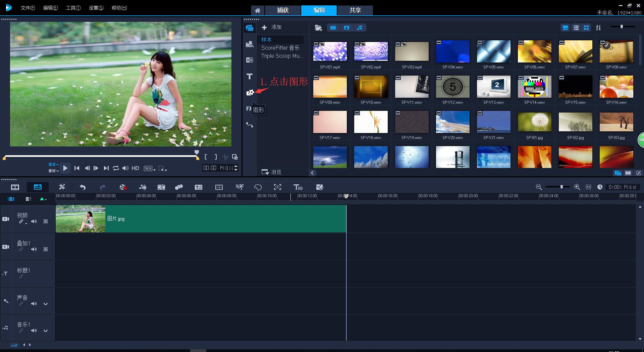This screenshot has width=644, height=352.
Task: Switch to the 共享 tab
Action: (x=355, y=10)
